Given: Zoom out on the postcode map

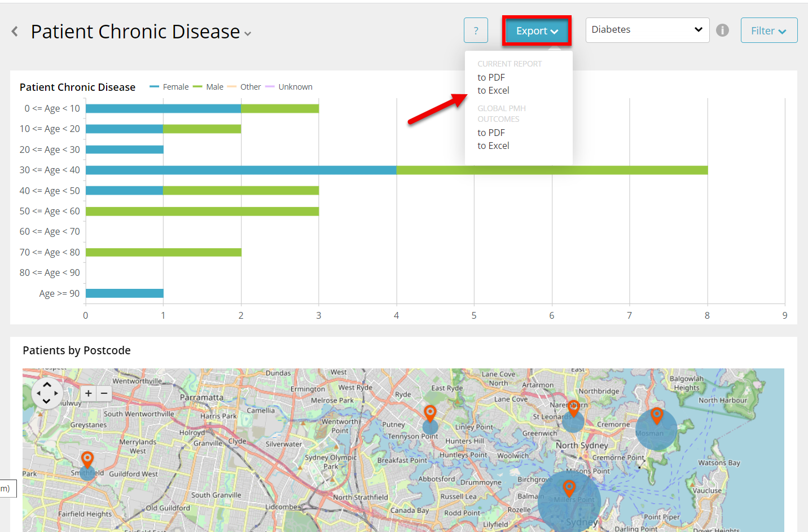Looking at the screenshot, I should click(104, 393).
